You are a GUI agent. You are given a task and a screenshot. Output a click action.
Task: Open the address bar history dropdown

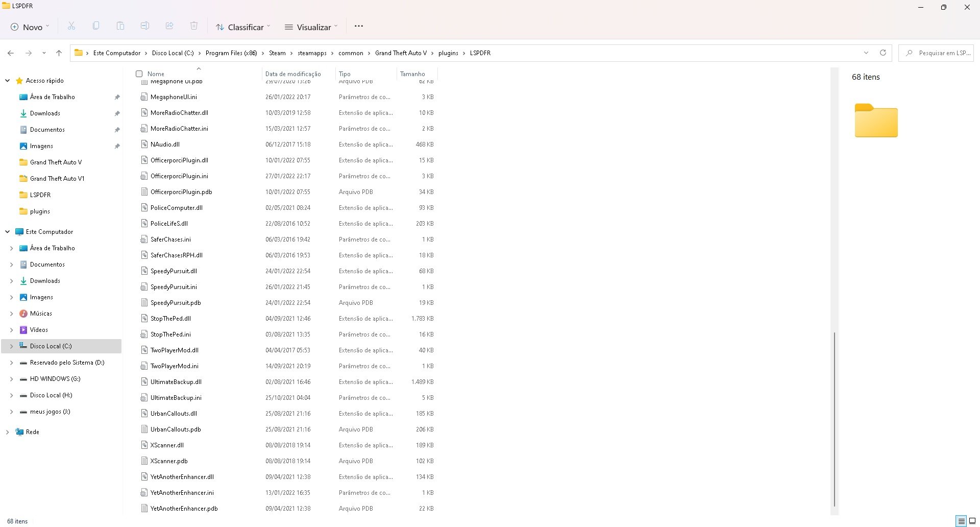point(866,53)
